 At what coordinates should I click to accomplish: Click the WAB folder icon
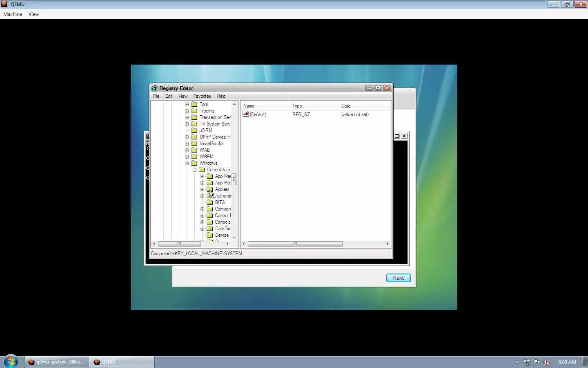194,150
